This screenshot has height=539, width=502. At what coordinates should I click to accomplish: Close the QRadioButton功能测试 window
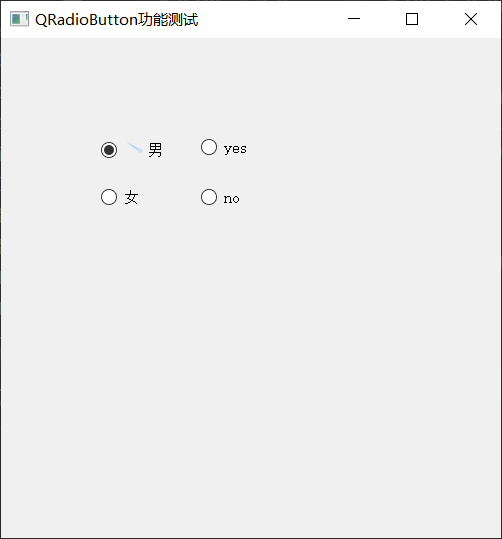(x=471, y=19)
